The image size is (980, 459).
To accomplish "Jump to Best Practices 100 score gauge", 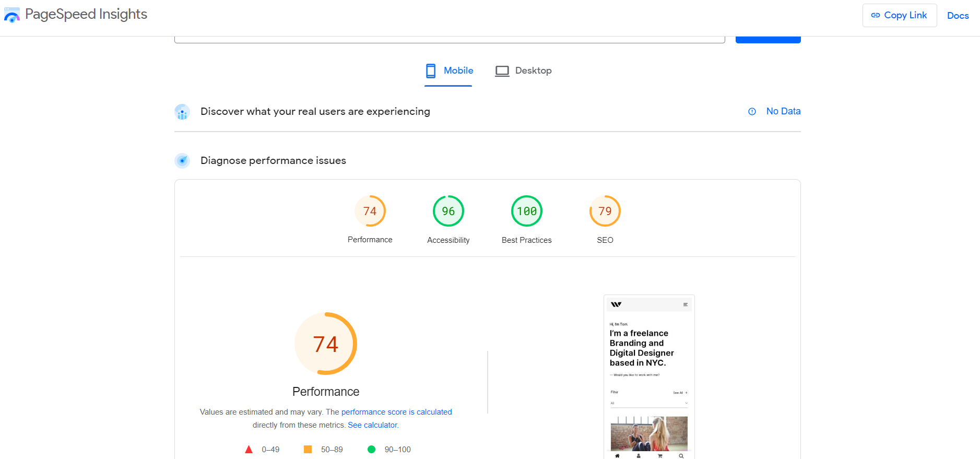I will pos(526,211).
